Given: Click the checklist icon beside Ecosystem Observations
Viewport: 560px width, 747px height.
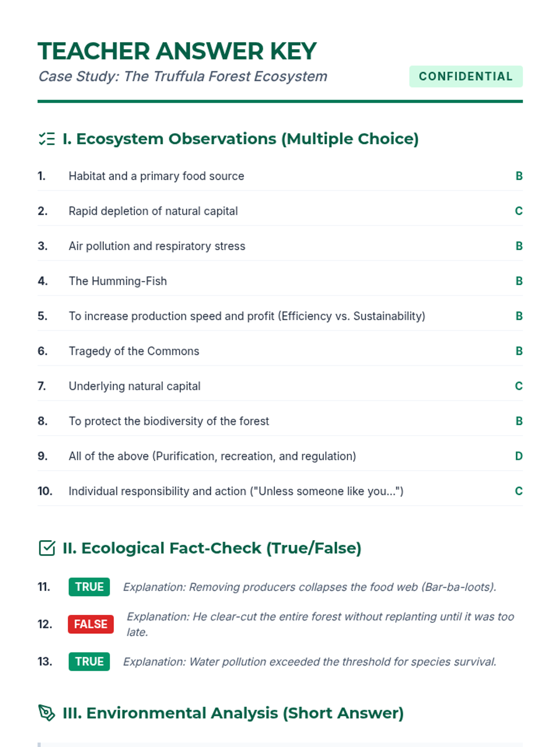Looking at the screenshot, I should [47, 139].
